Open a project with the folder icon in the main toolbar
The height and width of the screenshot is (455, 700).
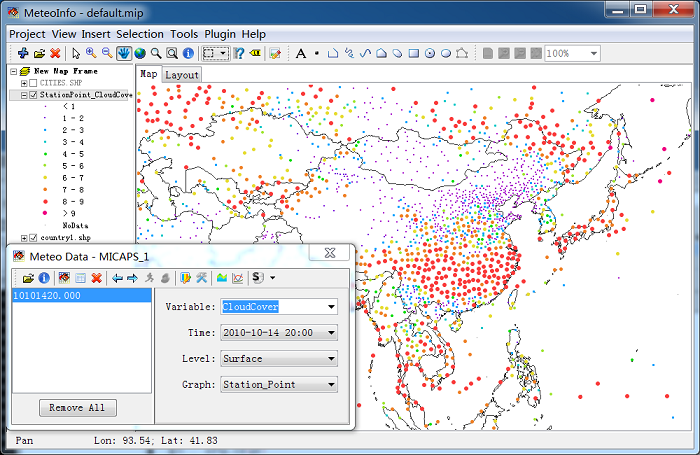(x=39, y=54)
